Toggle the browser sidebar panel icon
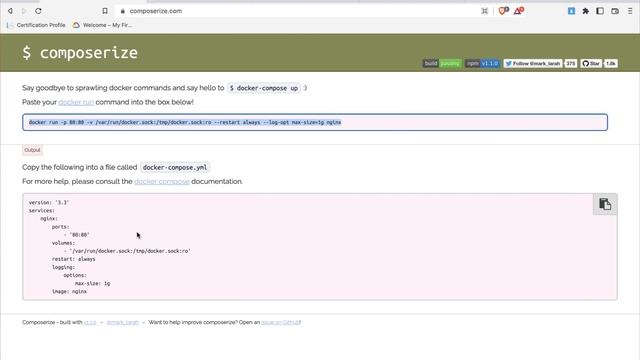 [600, 11]
